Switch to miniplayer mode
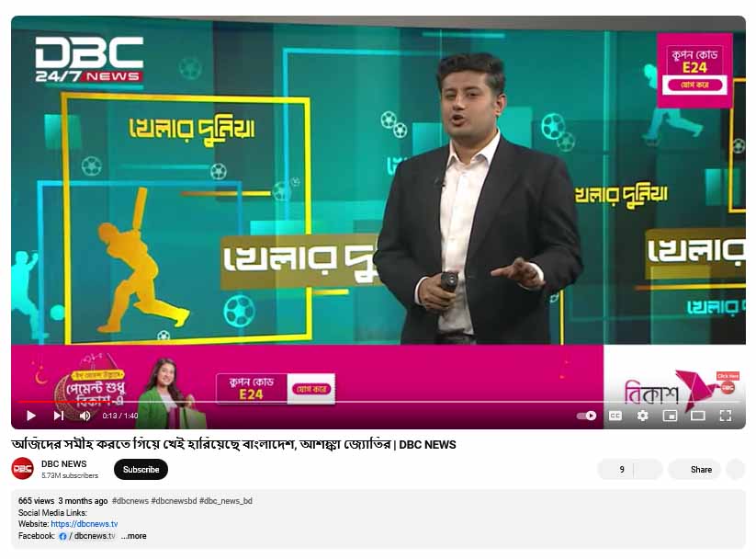The height and width of the screenshot is (559, 756). [x=670, y=416]
